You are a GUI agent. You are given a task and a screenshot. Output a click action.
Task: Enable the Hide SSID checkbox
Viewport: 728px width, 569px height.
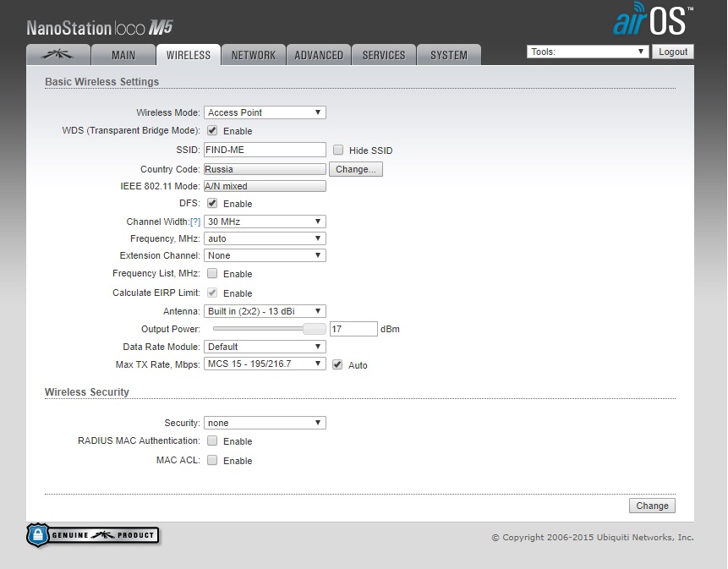pos(338,150)
